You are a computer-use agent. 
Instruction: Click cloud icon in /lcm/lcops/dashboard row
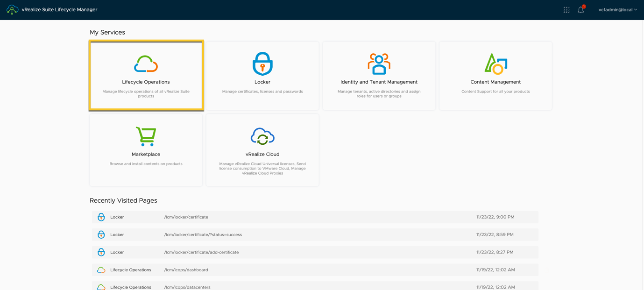tap(101, 270)
